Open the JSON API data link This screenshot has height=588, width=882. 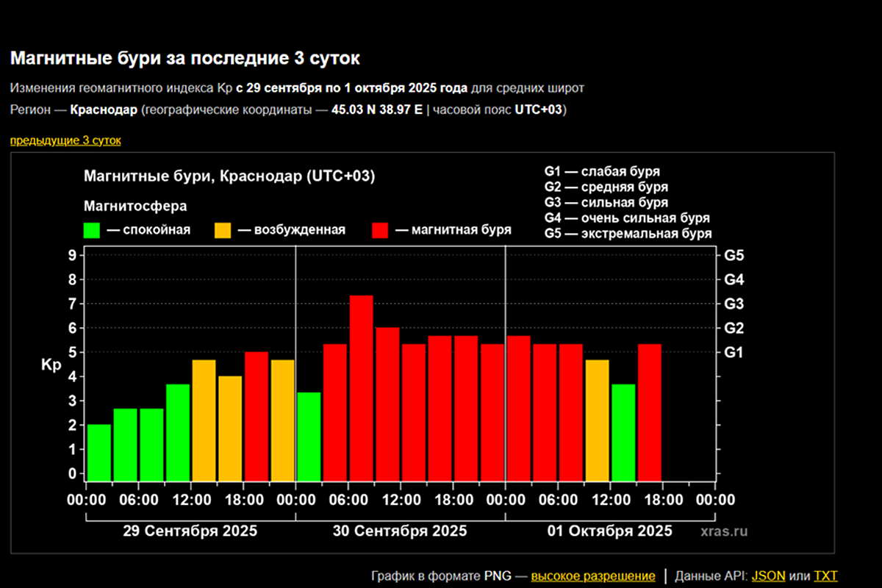(768, 576)
